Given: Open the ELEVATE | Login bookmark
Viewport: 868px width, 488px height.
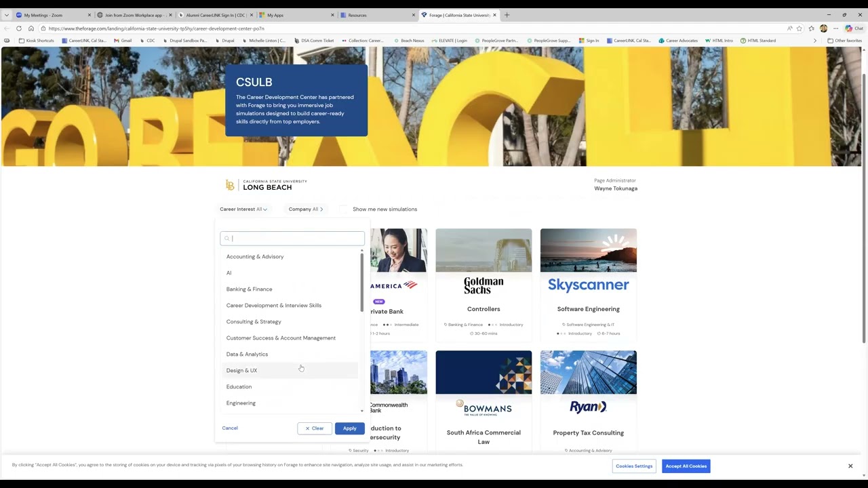Looking at the screenshot, I should (449, 41).
